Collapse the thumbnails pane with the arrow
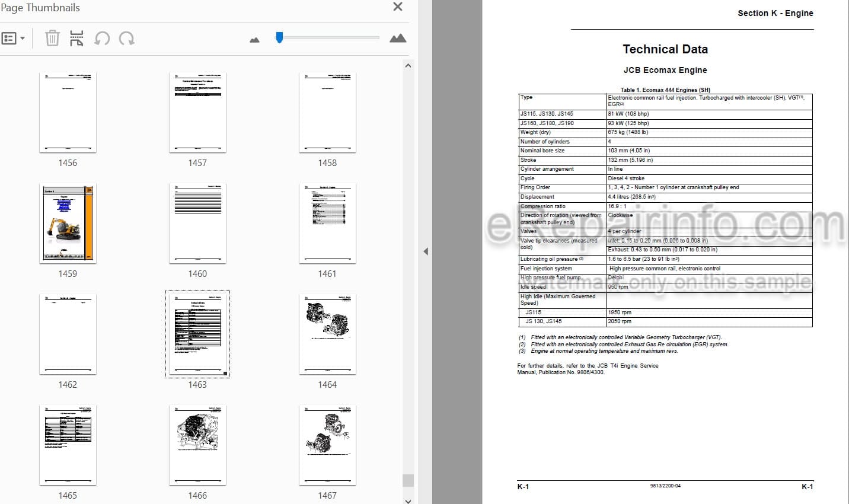Screen dimensions: 849x504 [x=426, y=251]
